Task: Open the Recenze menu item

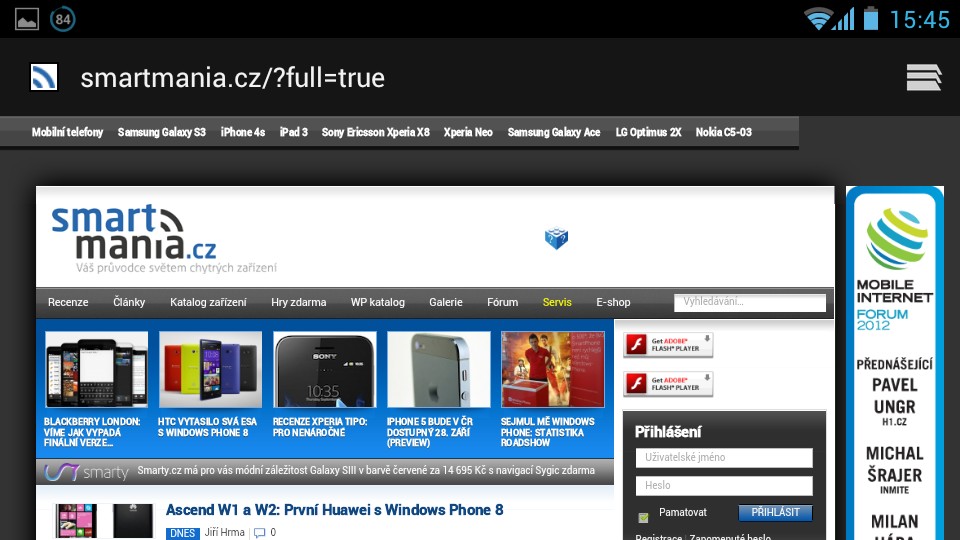Action: click(x=68, y=302)
